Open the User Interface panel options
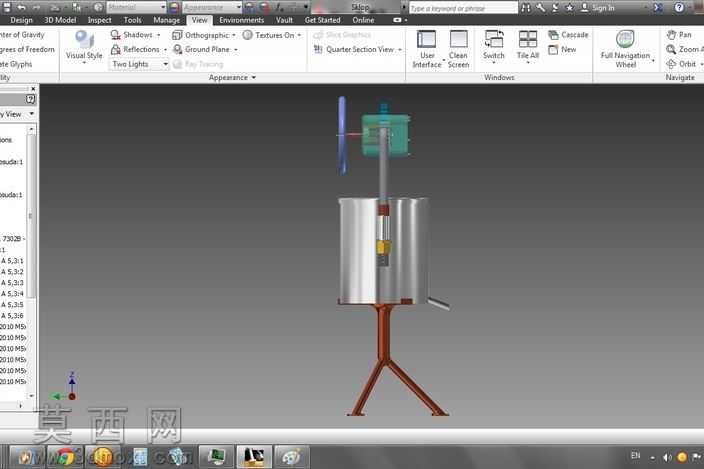The image size is (704, 469). point(427,48)
